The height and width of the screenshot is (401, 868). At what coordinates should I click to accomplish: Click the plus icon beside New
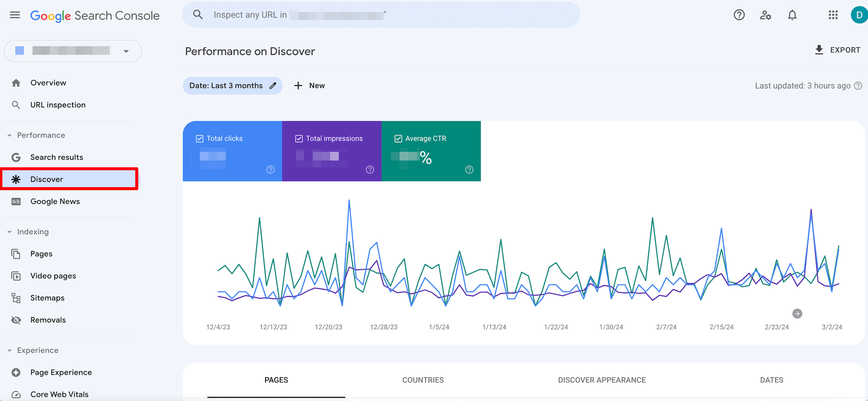click(298, 86)
